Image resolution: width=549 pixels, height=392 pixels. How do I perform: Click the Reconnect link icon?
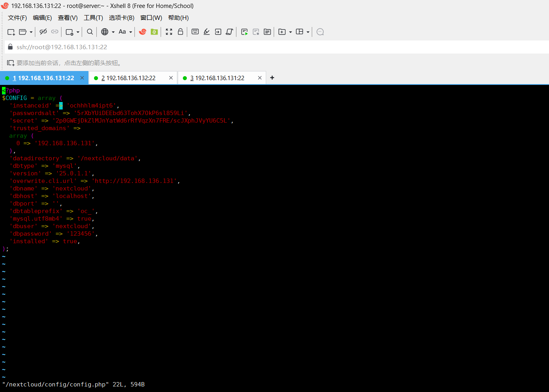point(55,32)
